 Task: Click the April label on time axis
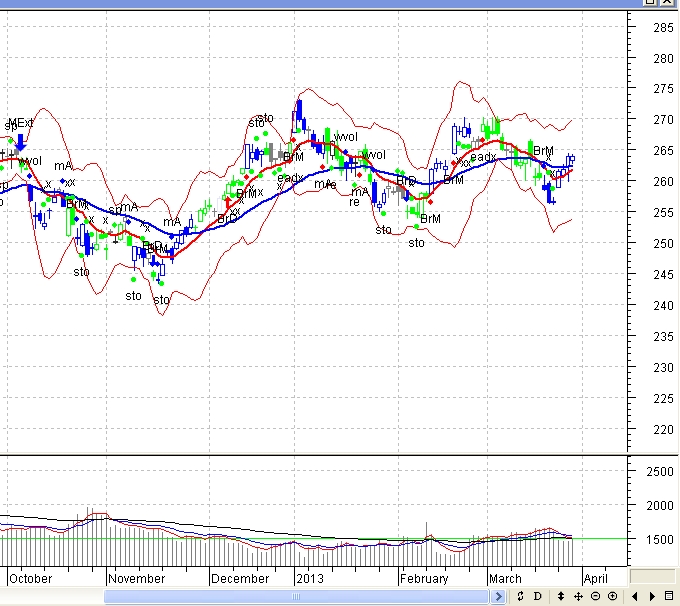tap(595, 578)
